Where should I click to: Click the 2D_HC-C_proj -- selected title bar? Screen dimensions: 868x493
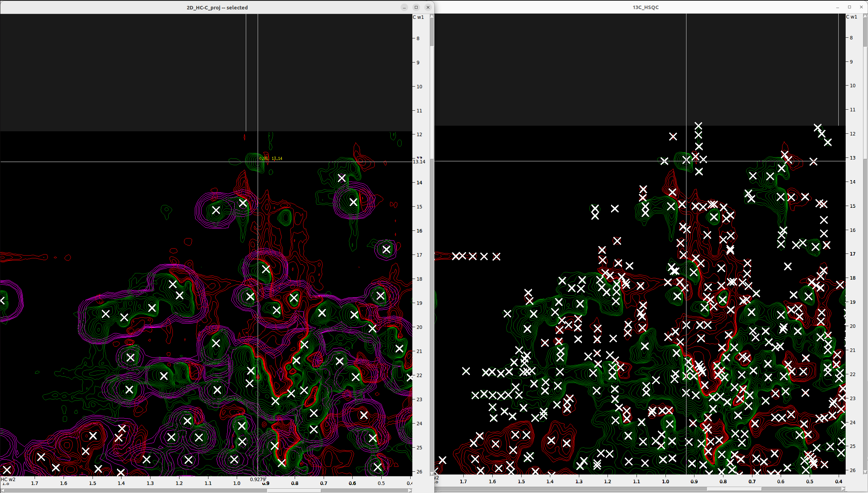click(216, 7)
